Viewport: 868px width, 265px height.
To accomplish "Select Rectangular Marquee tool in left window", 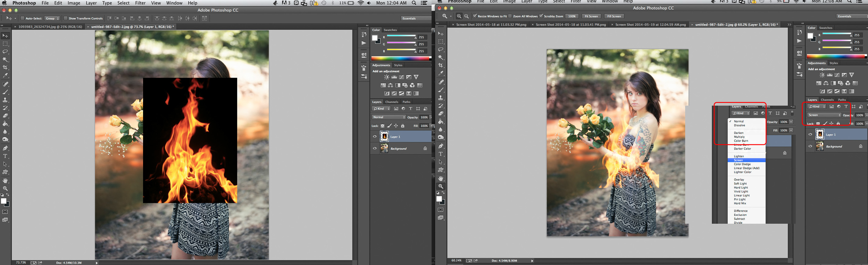I will (5, 44).
